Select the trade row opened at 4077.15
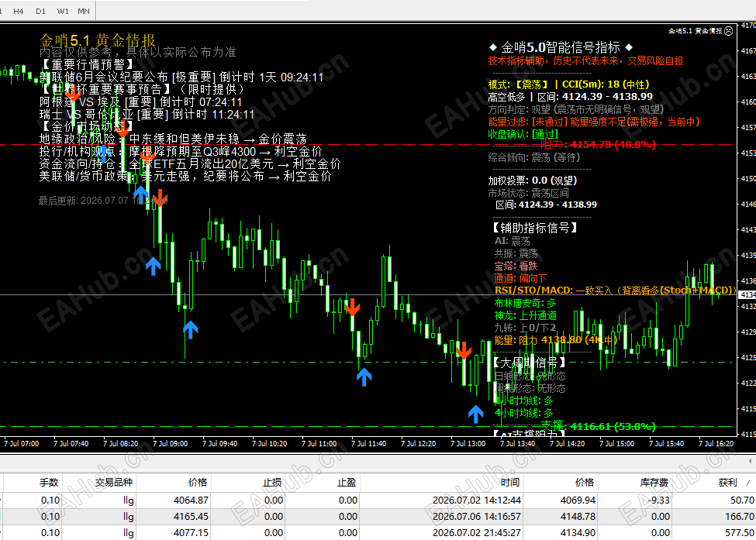The height and width of the screenshot is (540, 756). tap(378, 533)
